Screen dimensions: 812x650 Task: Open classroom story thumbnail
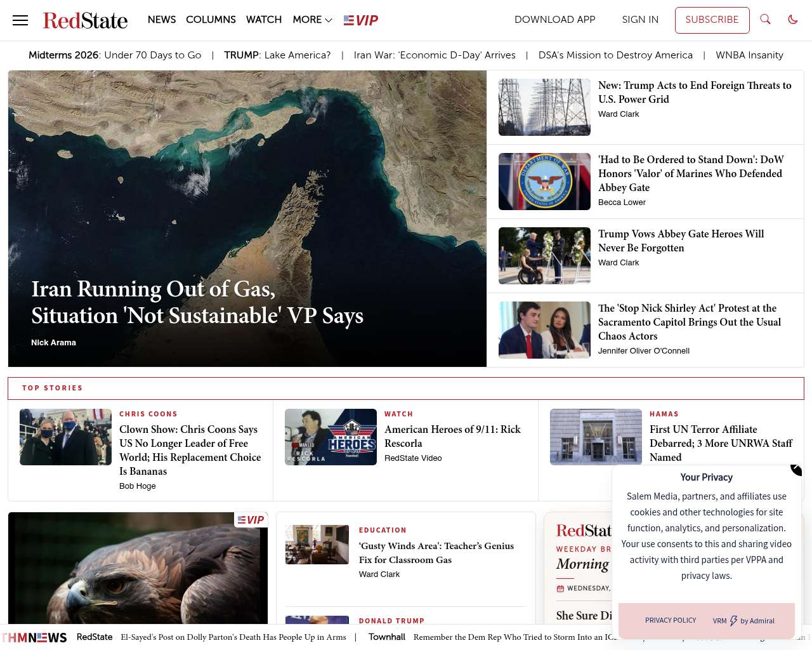tap(317, 545)
